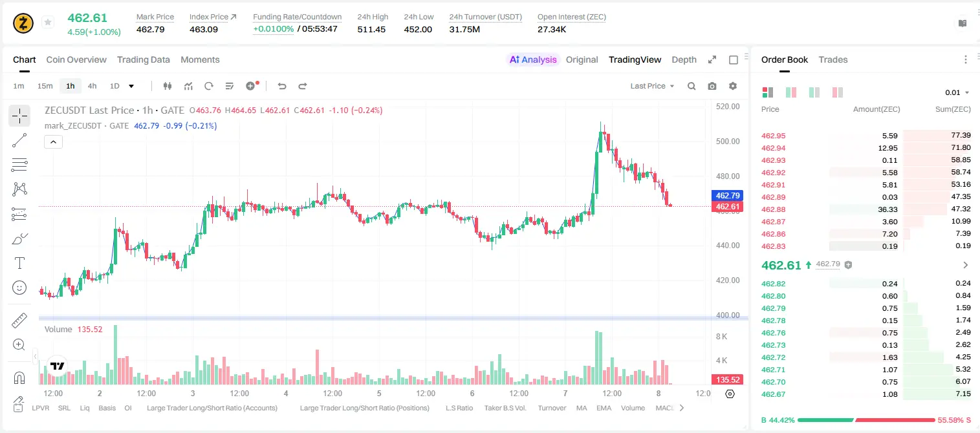Screen dimensions: 980x433
Task: Add ZEC to favorites with star icon
Action: pos(48,23)
